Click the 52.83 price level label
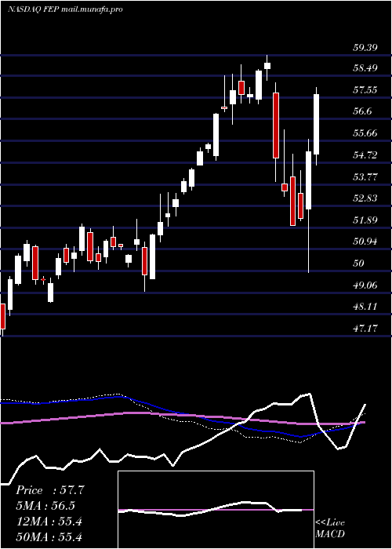This screenshot has height=549, width=392. click(x=365, y=198)
